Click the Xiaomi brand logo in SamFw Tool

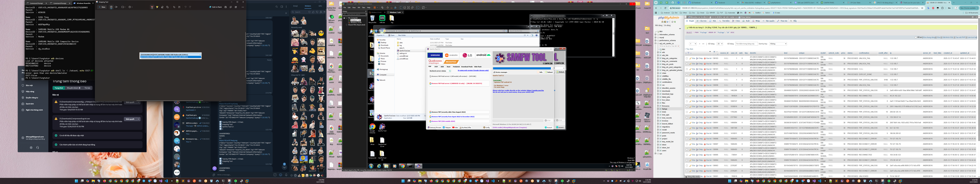(451, 55)
